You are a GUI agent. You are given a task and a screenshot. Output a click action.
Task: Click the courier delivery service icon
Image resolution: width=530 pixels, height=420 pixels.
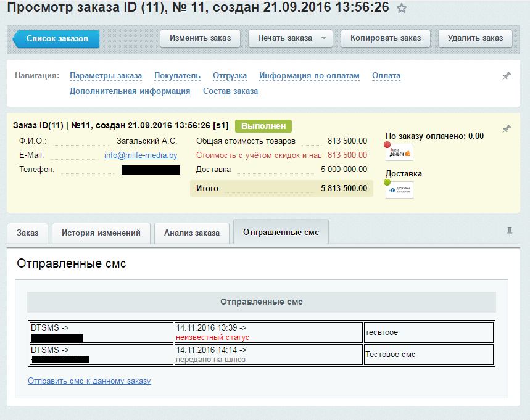click(x=399, y=189)
